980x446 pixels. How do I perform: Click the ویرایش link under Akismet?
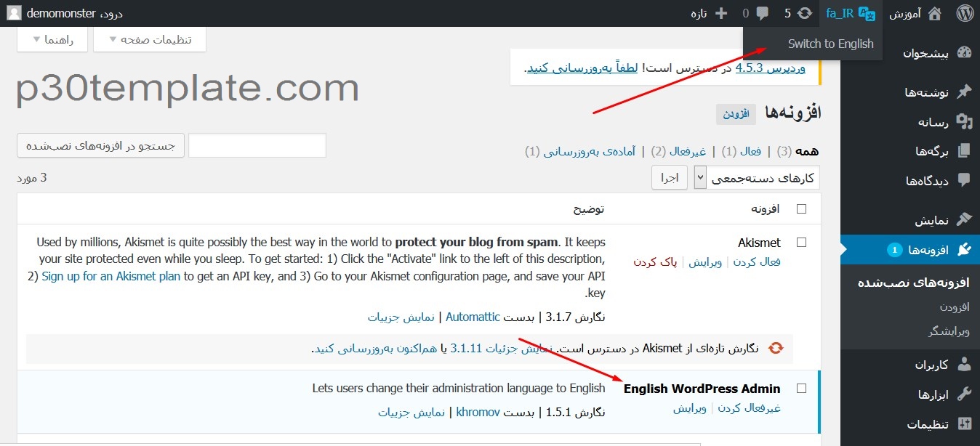pyautogui.click(x=705, y=261)
